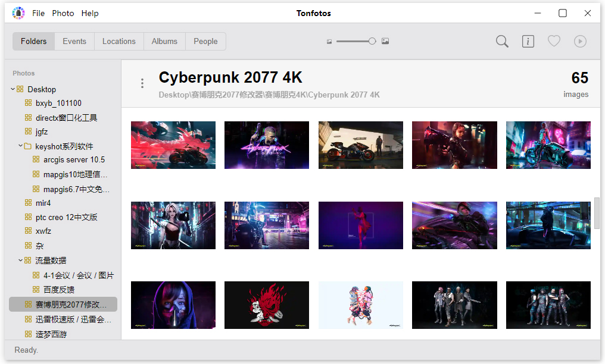Open the blue futuristic car thumbnail
Image resolution: width=605 pixels, height=364 pixels.
pyautogui.click(x=548, y=225)
